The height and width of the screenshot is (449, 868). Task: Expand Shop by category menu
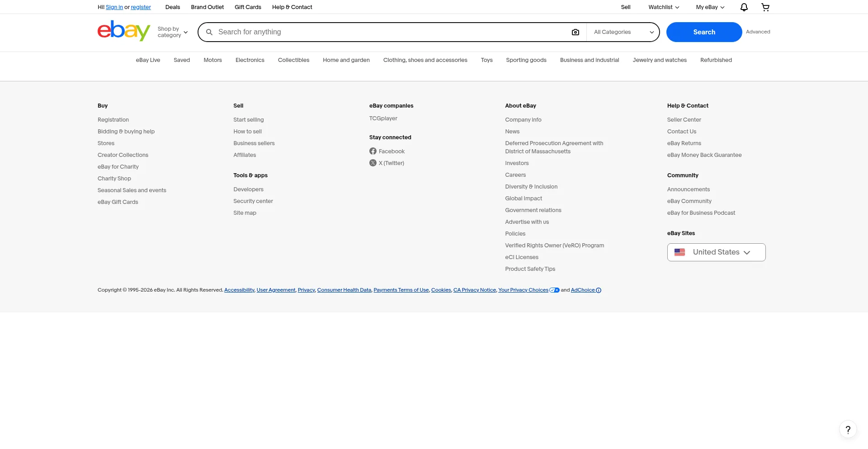[x=173, y=32]
